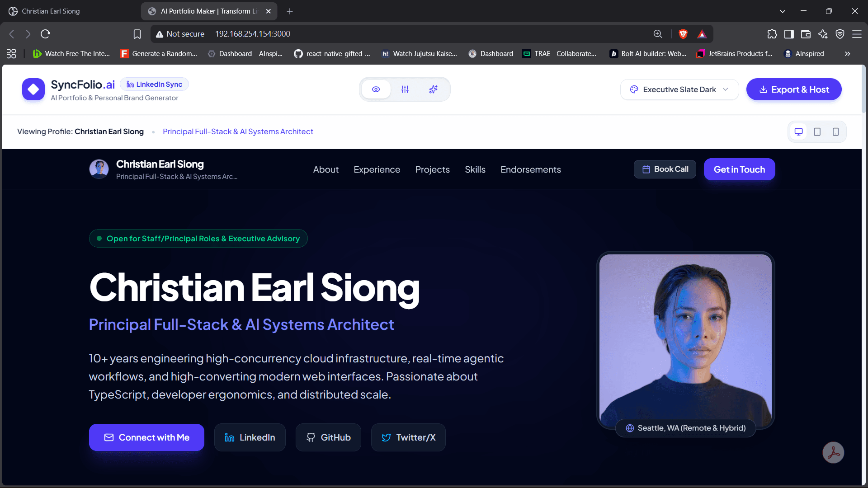Bookmark this page with bookmark icon
This screenshot has height=488, width=868.
(137, 34)
